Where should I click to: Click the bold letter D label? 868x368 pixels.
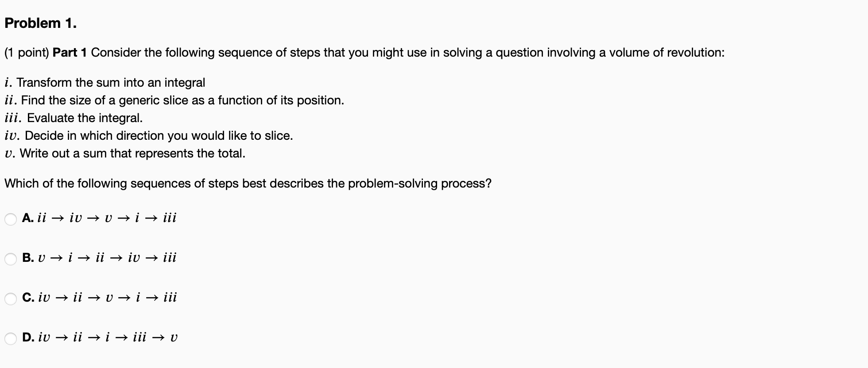point(28,337)
